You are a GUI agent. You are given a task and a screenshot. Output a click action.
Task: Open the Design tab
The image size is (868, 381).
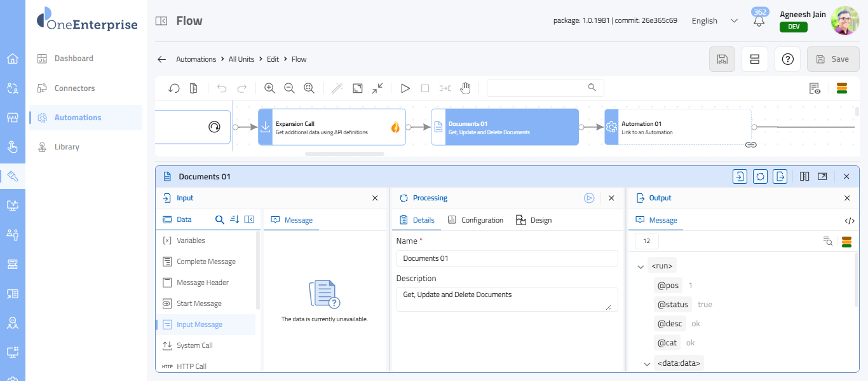coord(534,220)
